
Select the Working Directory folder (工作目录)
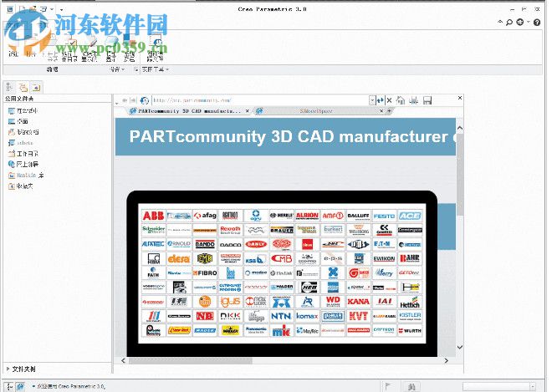coord(23,154)
